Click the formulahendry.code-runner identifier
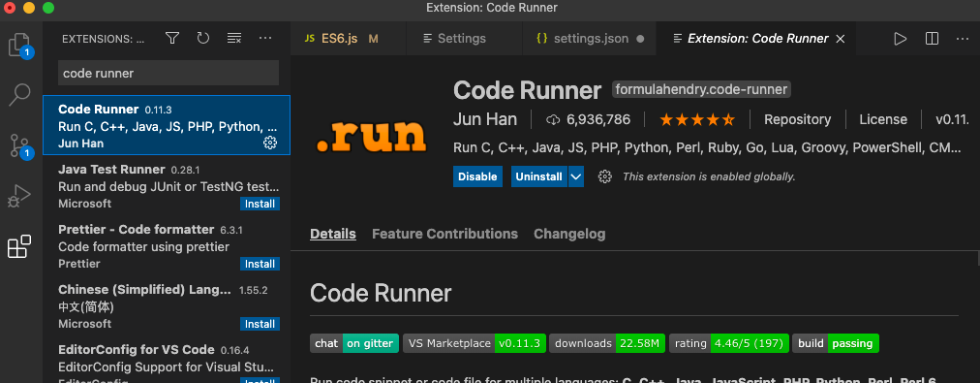980x383 pixels. (x=701, y=89)
